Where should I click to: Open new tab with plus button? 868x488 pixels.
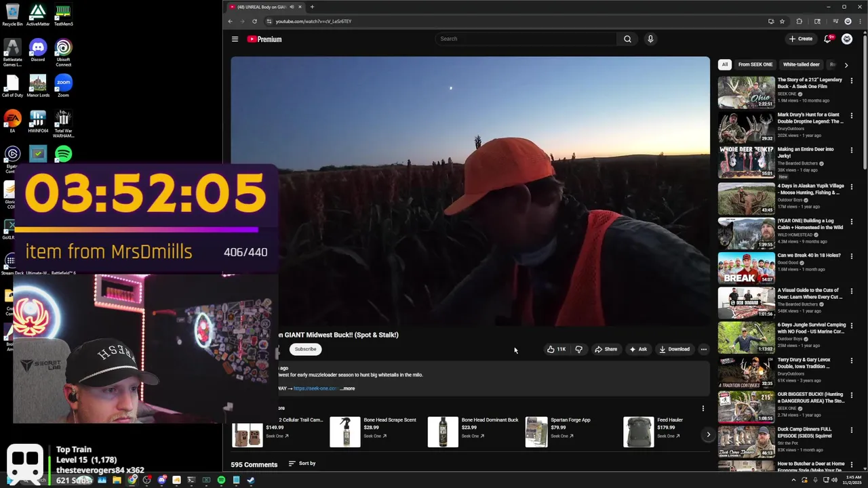[x=312, y=7]
